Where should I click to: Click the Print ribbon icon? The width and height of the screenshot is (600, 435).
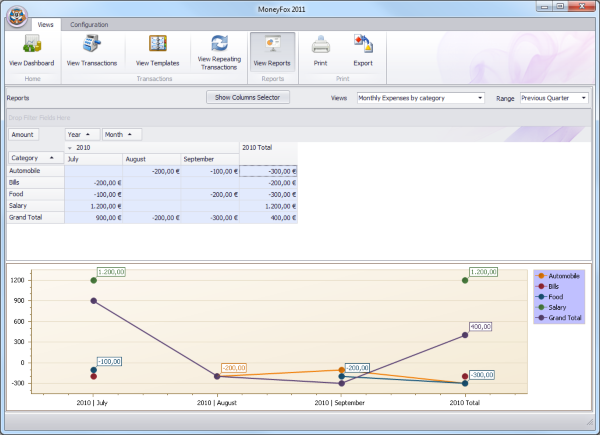pos(320,51)
